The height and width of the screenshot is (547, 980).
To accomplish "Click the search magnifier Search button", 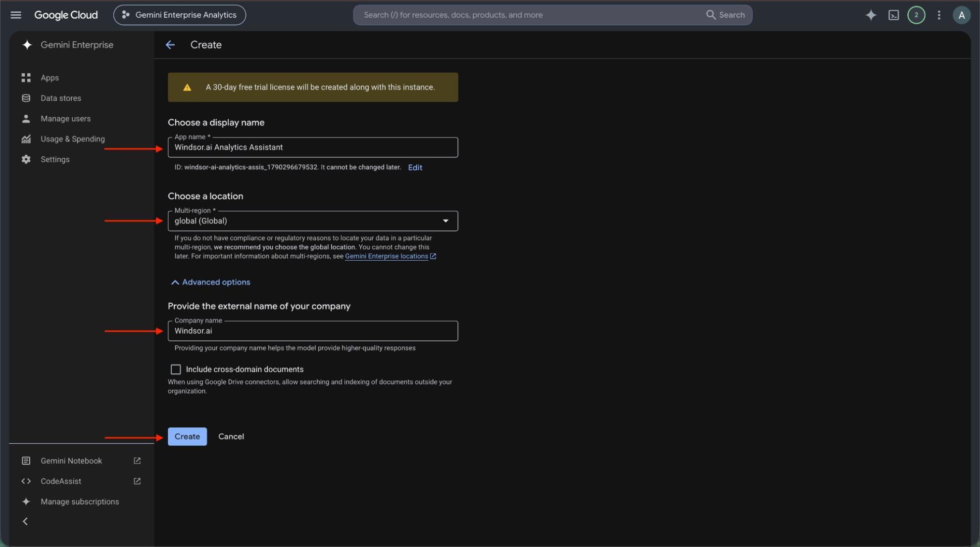I will pyautogui.click(x=725, y=15).
